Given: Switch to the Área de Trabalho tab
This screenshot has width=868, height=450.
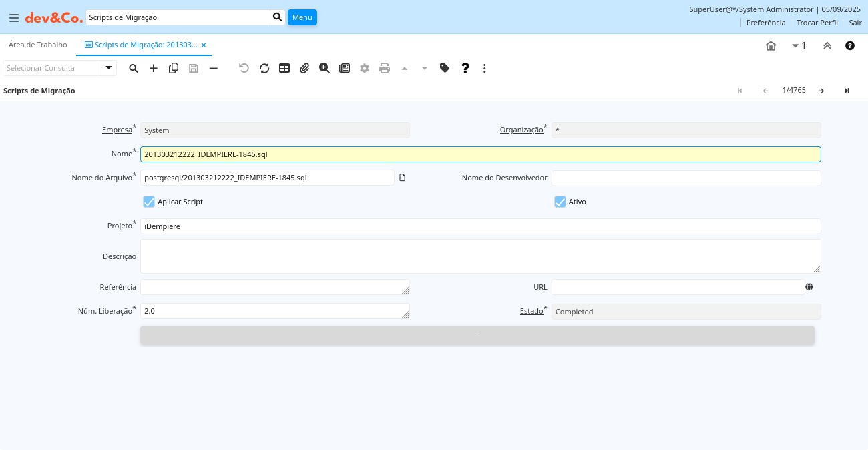Looking at the screenshot, I should point(38,45).
